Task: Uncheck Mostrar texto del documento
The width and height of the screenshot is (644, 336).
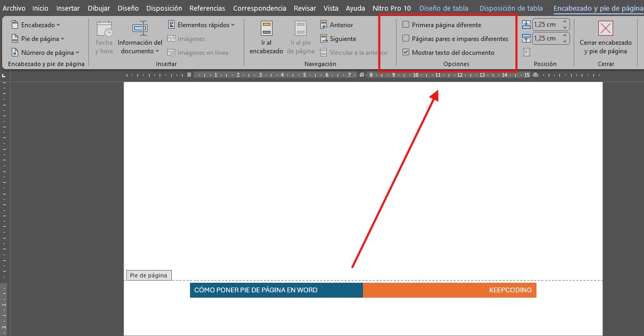Action: pyautogui.click(x=449, y=52)
